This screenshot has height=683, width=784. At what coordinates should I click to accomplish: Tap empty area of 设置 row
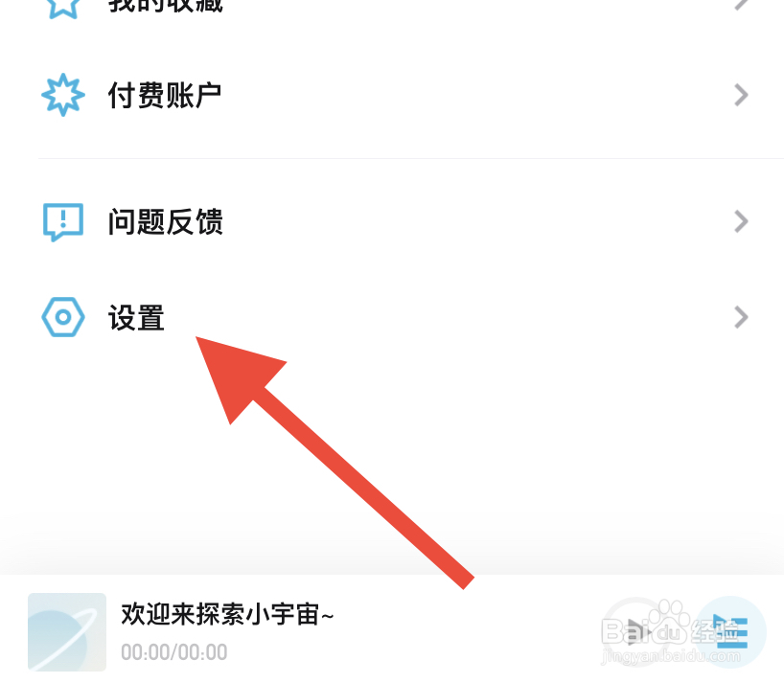click(x=450, y=317)
